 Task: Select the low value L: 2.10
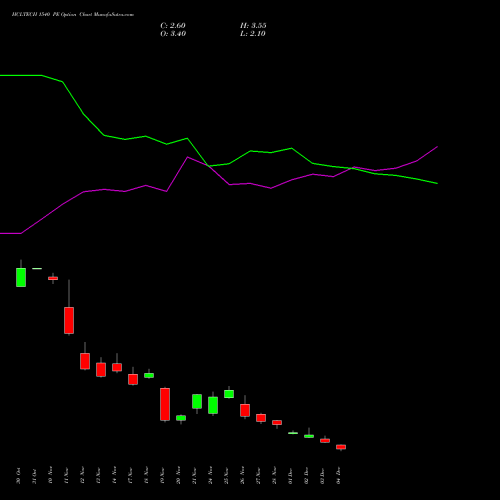(253, 34)
